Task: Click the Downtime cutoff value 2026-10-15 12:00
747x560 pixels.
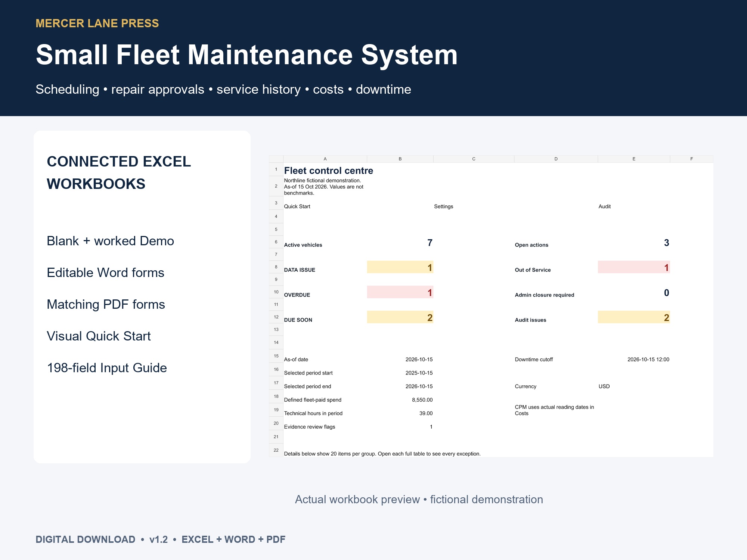Action: [648, 360]
